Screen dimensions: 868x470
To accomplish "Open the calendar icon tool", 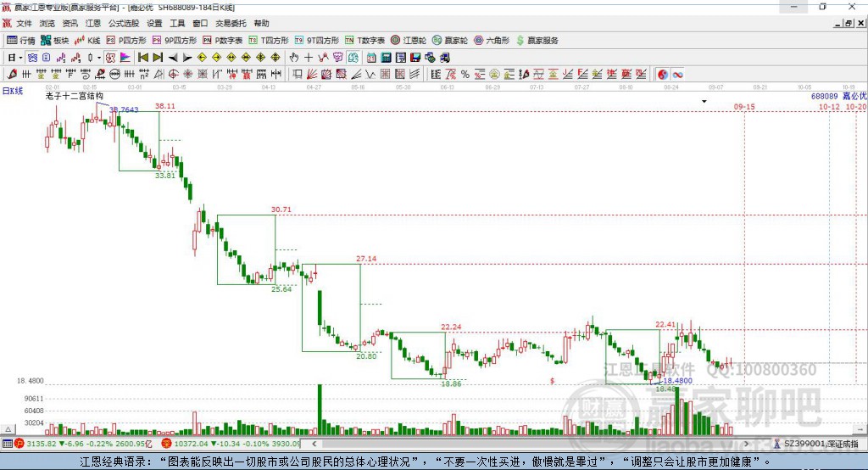I will coord(371,58).
